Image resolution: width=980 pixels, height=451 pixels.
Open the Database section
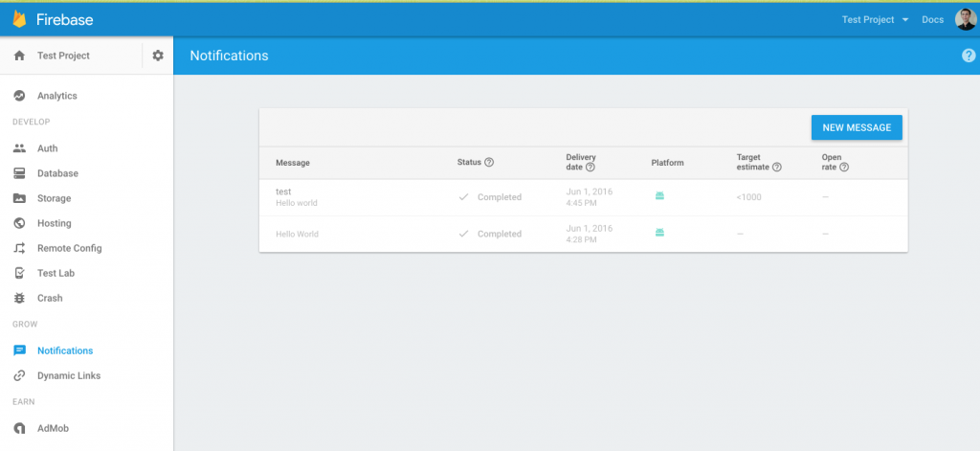(x=57, y=173)
